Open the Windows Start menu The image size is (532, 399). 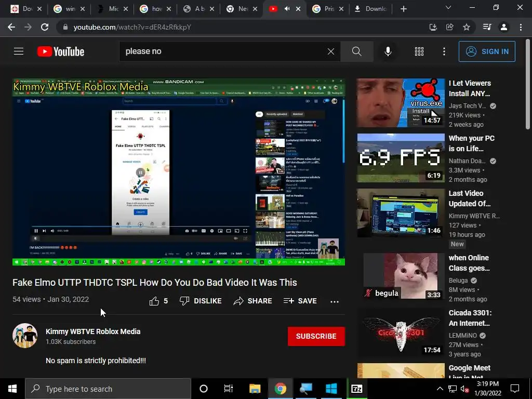point(12,389)
